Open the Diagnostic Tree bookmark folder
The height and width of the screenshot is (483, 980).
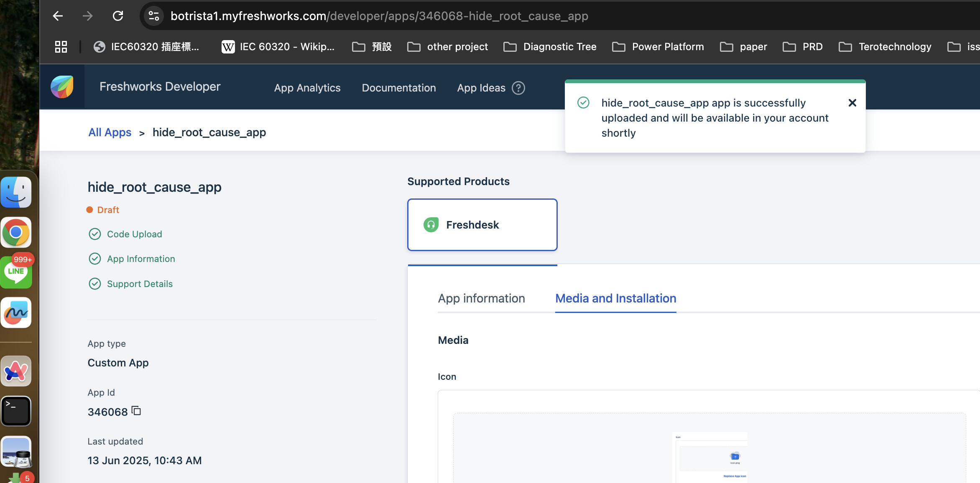(550, 46)
